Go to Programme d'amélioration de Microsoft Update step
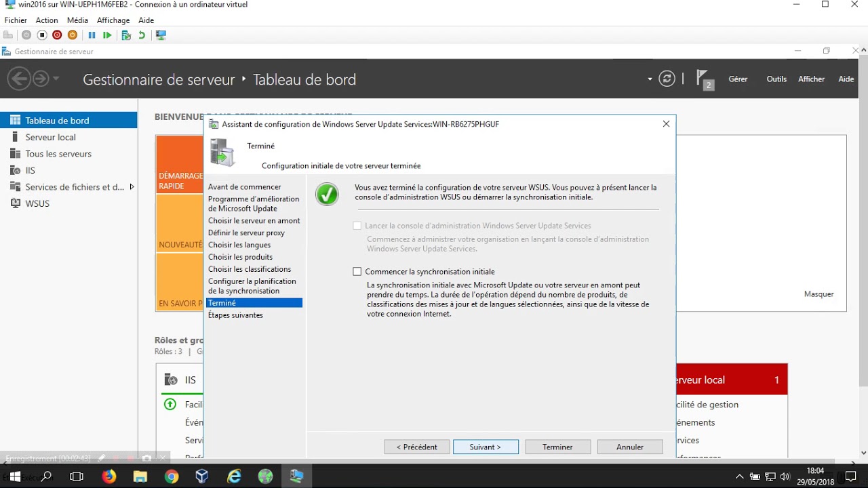The image size is (868, 488). [254, 204]
